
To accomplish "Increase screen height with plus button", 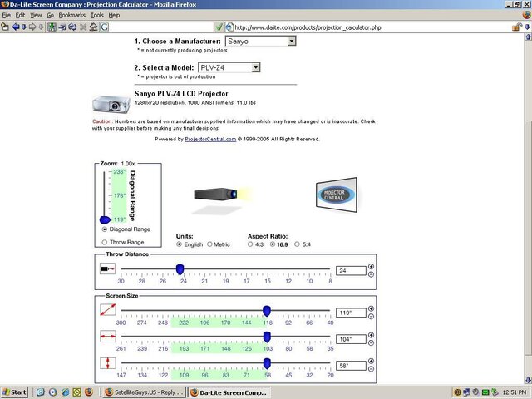I will click(372, 362).
